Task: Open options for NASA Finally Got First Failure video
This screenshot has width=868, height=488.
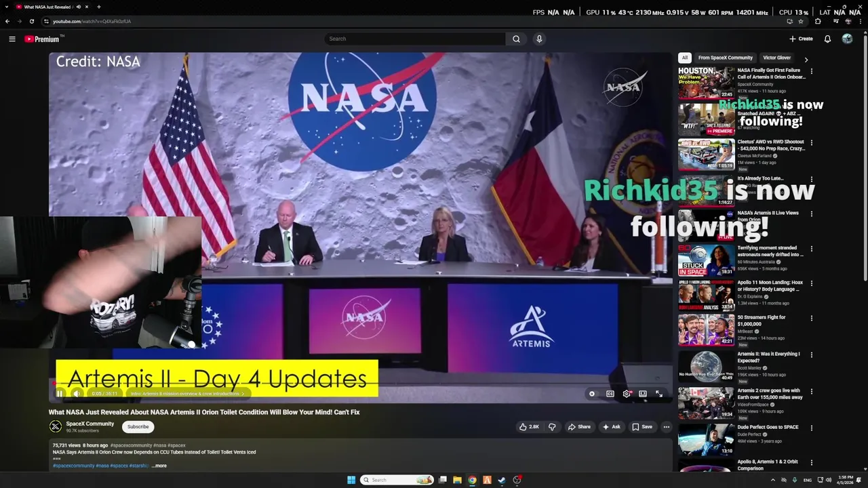Action: [x=812, y=71]
